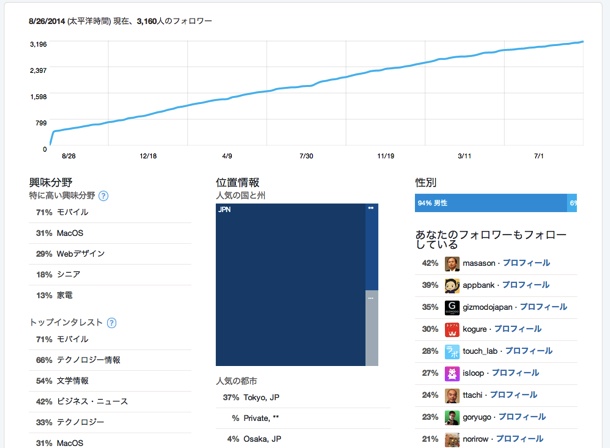The width and height of the screenshot is (610, 448).
Task: Open kogure's プロフィール link
Action: pyautogui.click(x=518, y=329)
